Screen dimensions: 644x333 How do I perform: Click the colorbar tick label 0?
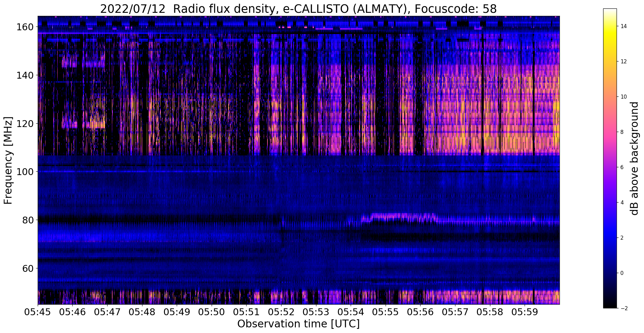pyautogui.click(x=622, y=273)
